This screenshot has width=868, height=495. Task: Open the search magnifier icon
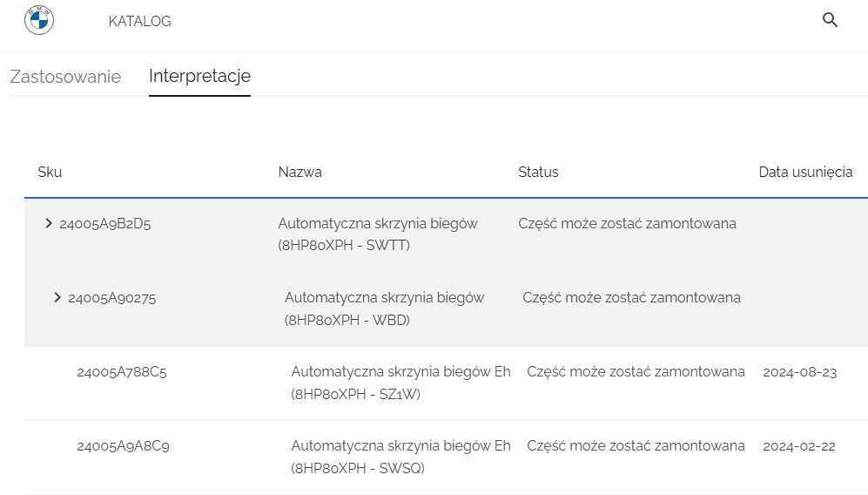click(830, 20)
